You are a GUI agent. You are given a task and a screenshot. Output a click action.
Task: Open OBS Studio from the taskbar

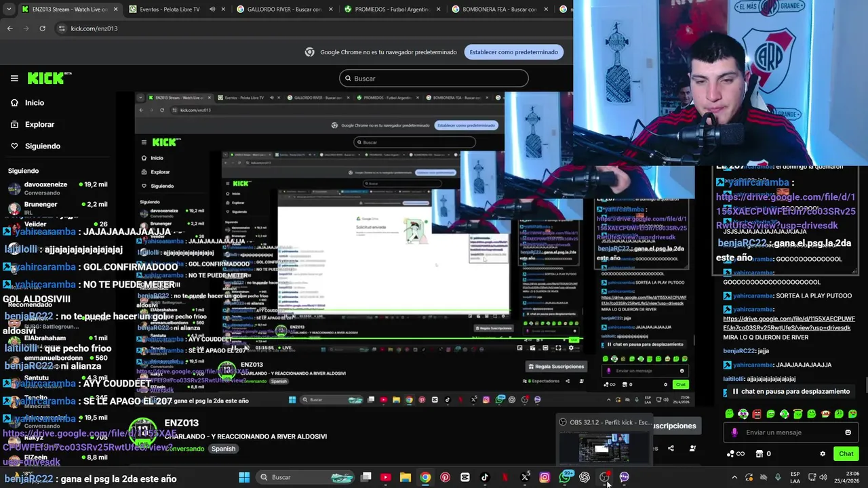click(x=604, y=477)
